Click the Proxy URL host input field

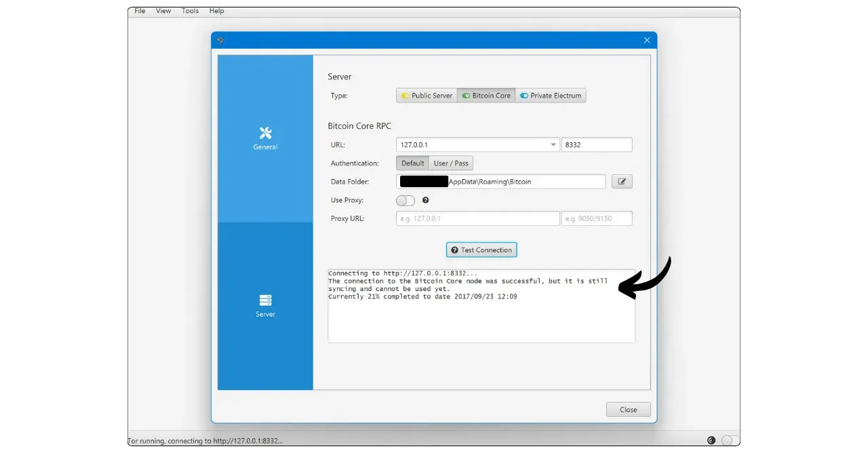click(477, 218)
